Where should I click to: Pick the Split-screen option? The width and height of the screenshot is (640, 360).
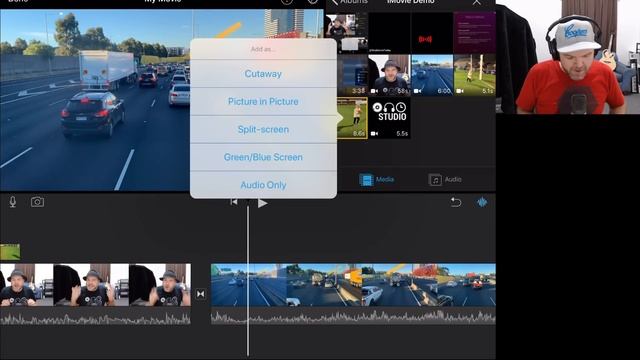(x=263, y=129)
